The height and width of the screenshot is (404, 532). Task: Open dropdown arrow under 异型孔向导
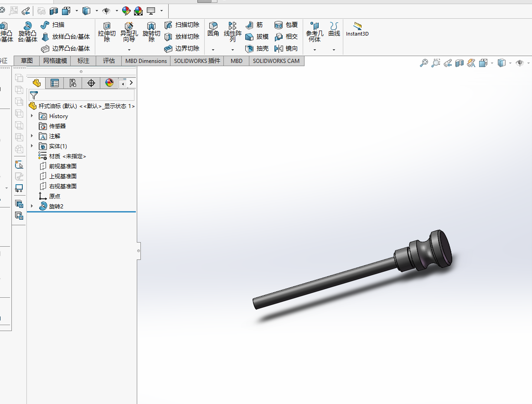(129, 50)
